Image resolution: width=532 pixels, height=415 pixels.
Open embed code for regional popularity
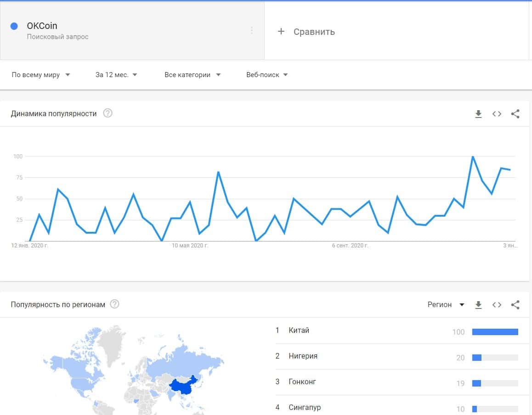(497, 304)
